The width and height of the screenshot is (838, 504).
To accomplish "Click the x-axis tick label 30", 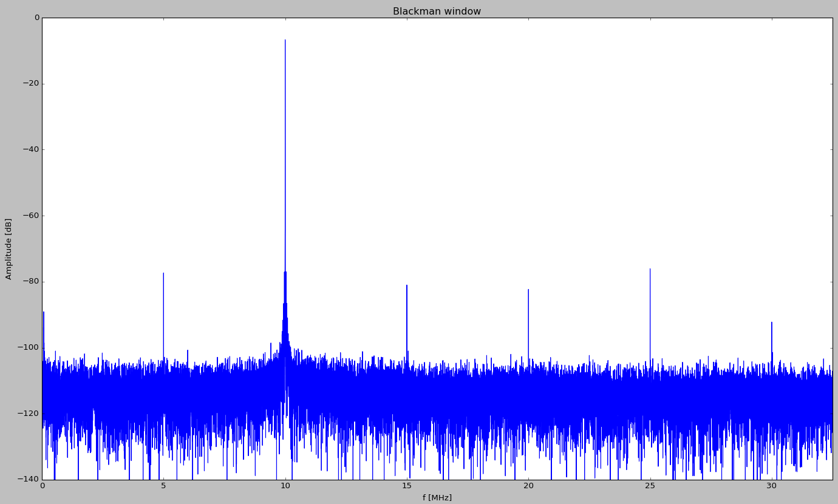I will point(772,486).
